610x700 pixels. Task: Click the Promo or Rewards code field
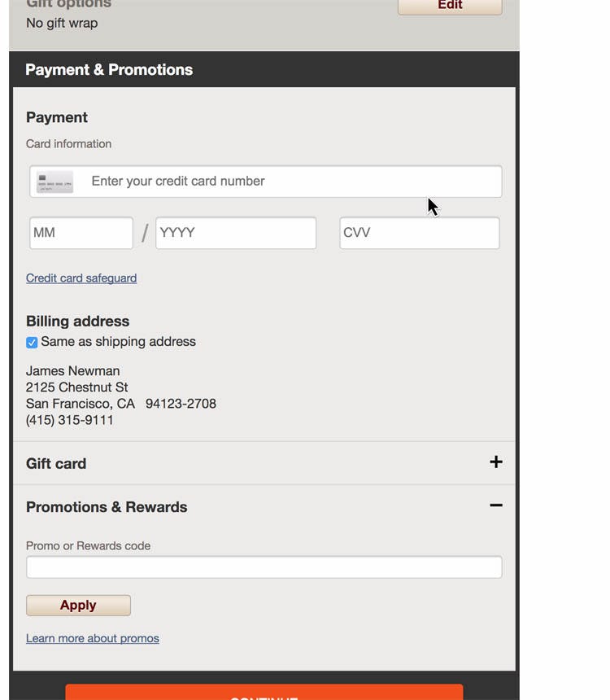pyautogui.click(x=264, y=567)
